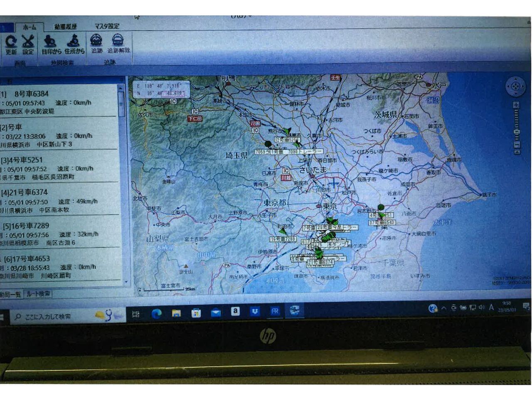Click the help question mark tray icon

click(x=433, y=308)
